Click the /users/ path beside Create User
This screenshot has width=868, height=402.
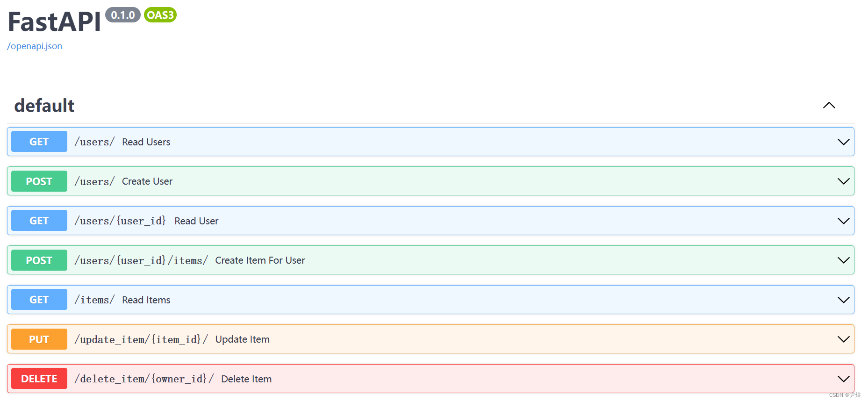click(94, 181)
